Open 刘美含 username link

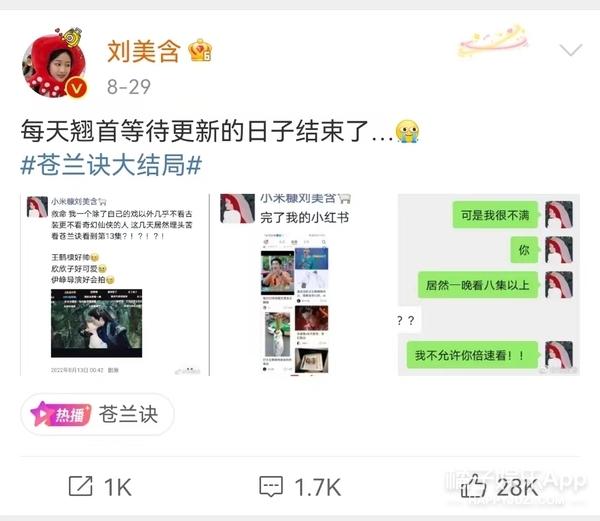pyautogui.click(x=143, y=51)
